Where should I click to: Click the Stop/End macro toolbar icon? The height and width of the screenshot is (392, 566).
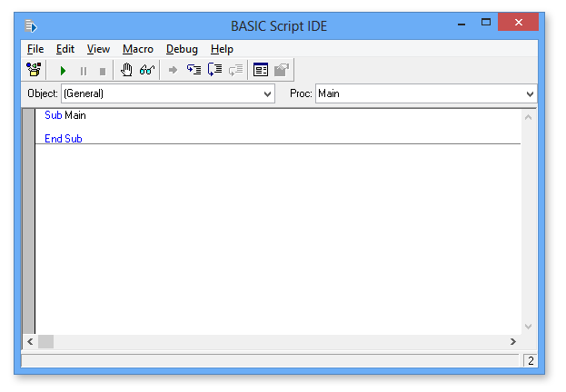tap(102, 70)
